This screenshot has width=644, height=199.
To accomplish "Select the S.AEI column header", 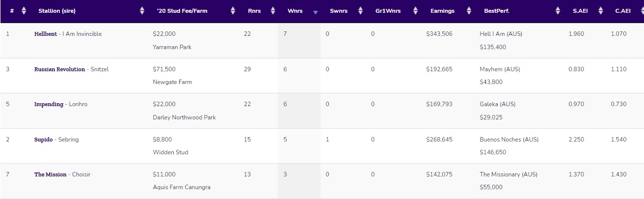I will (580, 11).
